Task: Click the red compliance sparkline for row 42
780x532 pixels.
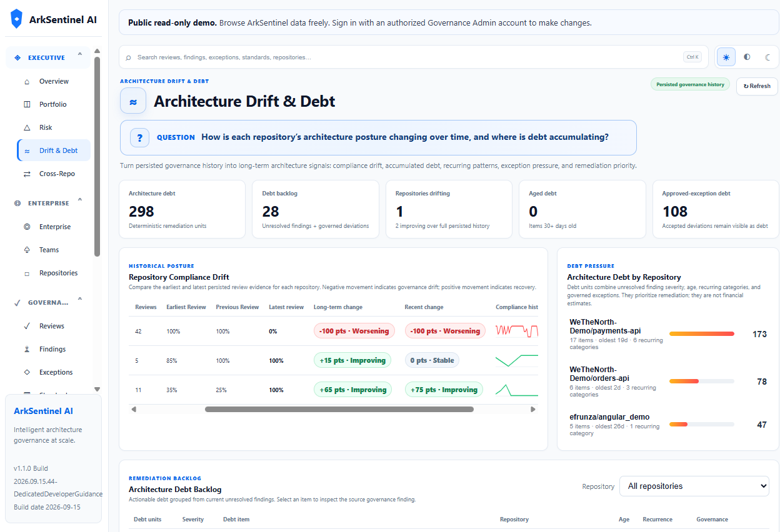Action: 517,331
